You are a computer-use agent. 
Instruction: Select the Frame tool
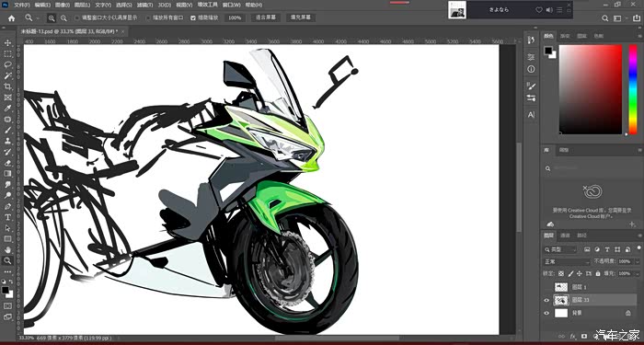click(x=7, y=98)
